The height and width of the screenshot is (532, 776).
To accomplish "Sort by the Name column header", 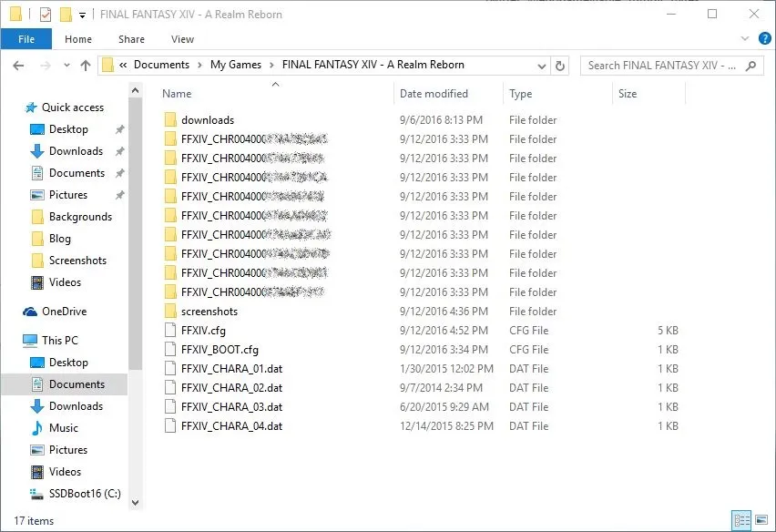I will pyautogui.click(x=177, y=94).
